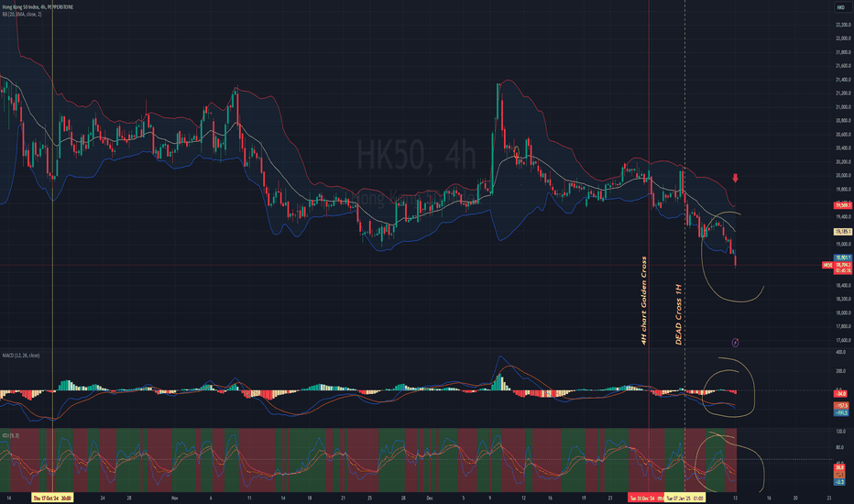The width and height of the screenshot is (854, 504).
Task: Select the MACD (12, 26, close) indicator legend
Action: pos(21,356)
